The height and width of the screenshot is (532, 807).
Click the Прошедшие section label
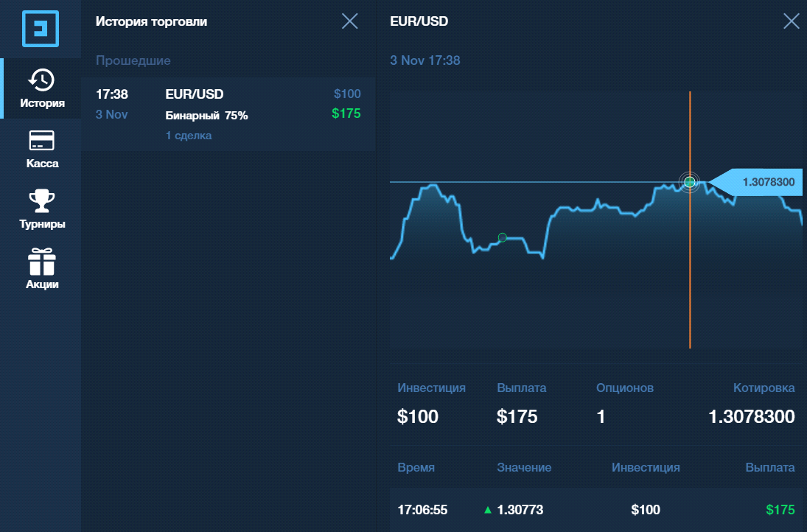point(133,60)
